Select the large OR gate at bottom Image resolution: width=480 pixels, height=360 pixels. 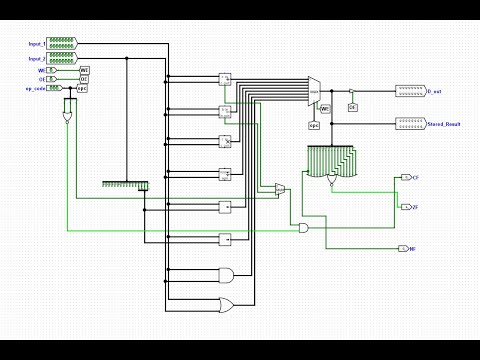tap(226, 305)
